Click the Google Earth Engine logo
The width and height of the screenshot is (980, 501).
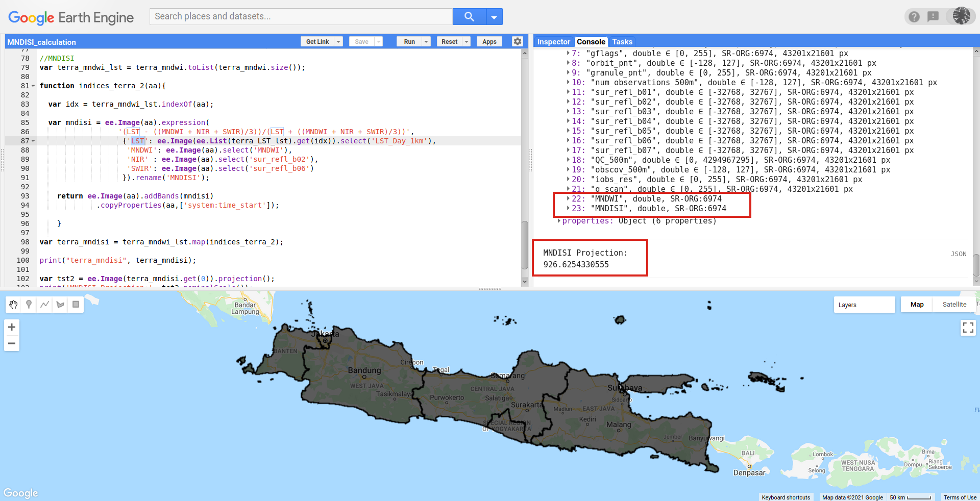(x=71, y=18)
